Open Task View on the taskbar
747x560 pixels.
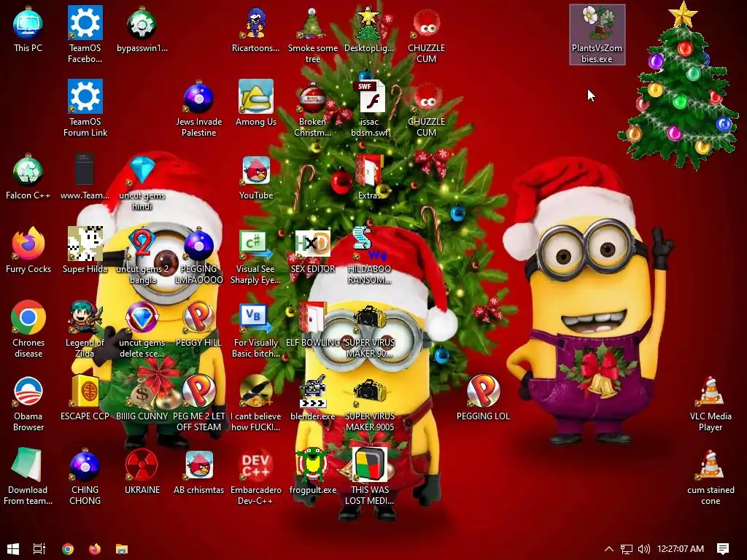39,549
